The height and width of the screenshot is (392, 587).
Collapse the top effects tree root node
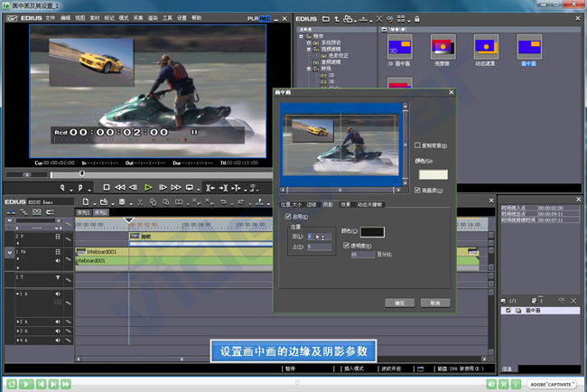tap(301, 36)
